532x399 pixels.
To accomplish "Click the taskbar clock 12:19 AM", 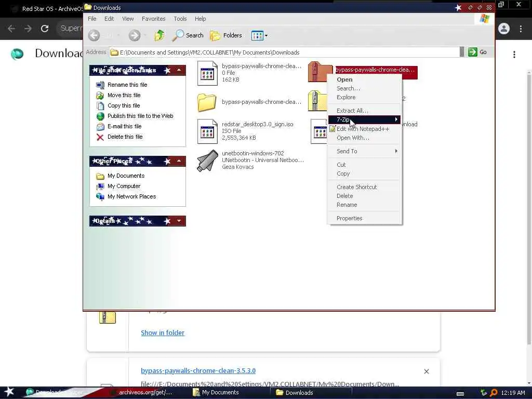I will (x=513, y=393).
